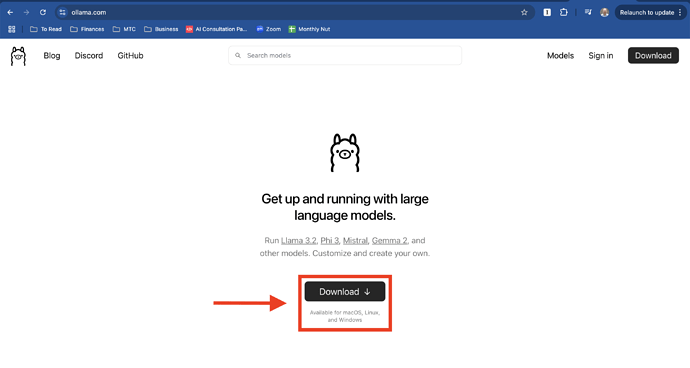690x368 pixels.
Task: Click the Sign in link
Action: [601, 55]
